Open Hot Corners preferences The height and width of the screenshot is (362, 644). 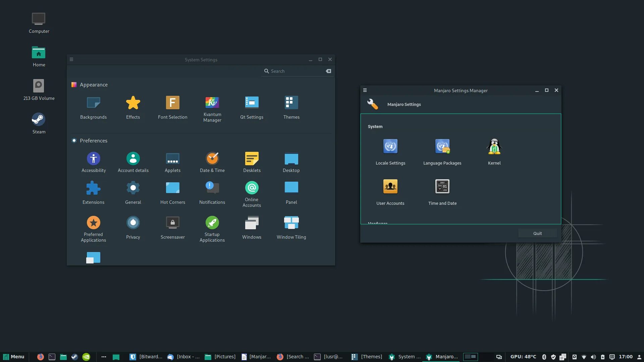click(x=172, y=188)
